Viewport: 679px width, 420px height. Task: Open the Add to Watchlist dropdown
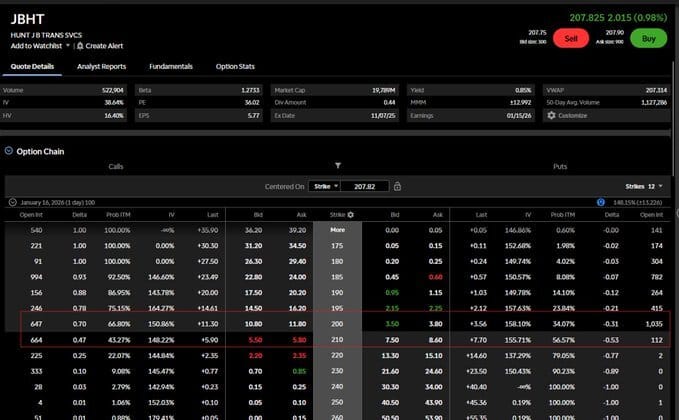[x=40, y=46]
